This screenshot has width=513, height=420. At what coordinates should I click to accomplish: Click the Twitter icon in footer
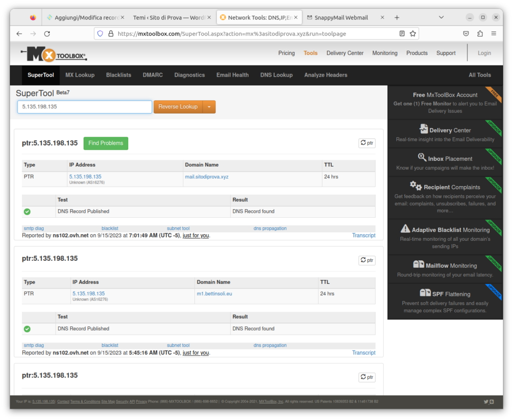tap(486, 401)
